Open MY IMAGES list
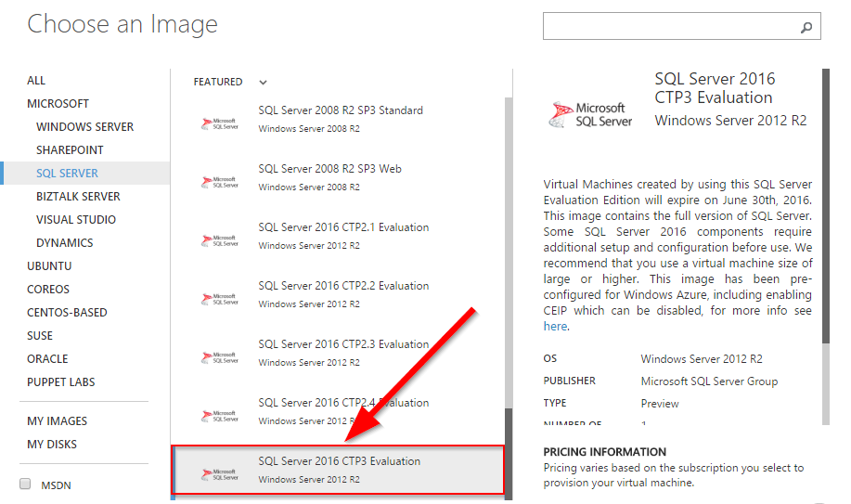This screenshot has width=851, height=504. pos(57,421)
